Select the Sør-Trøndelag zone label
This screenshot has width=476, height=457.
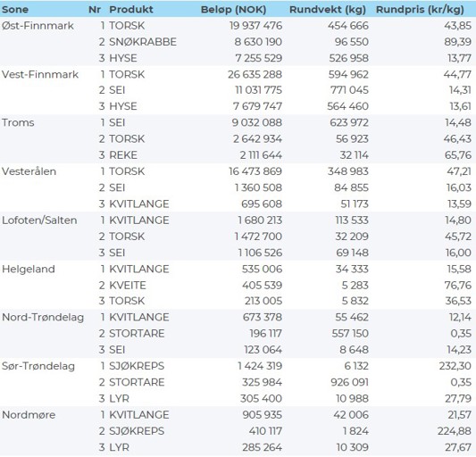(38, 366)
